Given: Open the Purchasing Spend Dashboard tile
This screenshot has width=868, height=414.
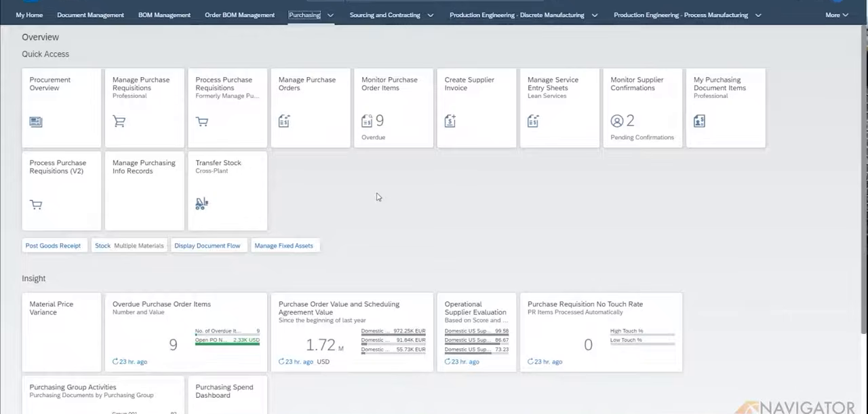Looking at the screenshot, I should click(x=227, y=394).
